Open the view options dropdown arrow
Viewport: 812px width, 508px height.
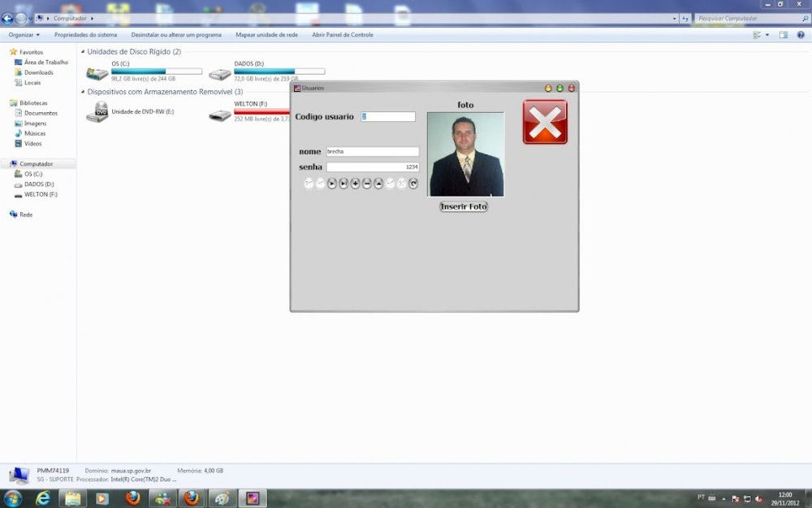tap(767, 35)
